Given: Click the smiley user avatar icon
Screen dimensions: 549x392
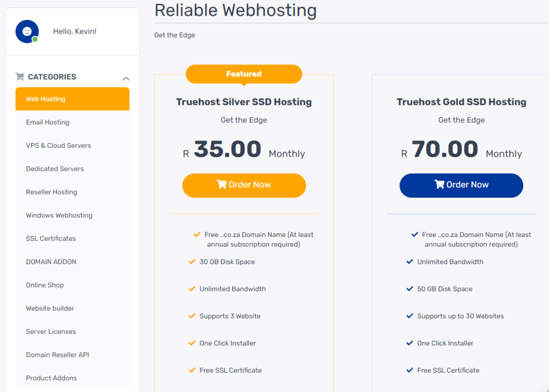Looking at the screenshot, I should coord(27,32).
